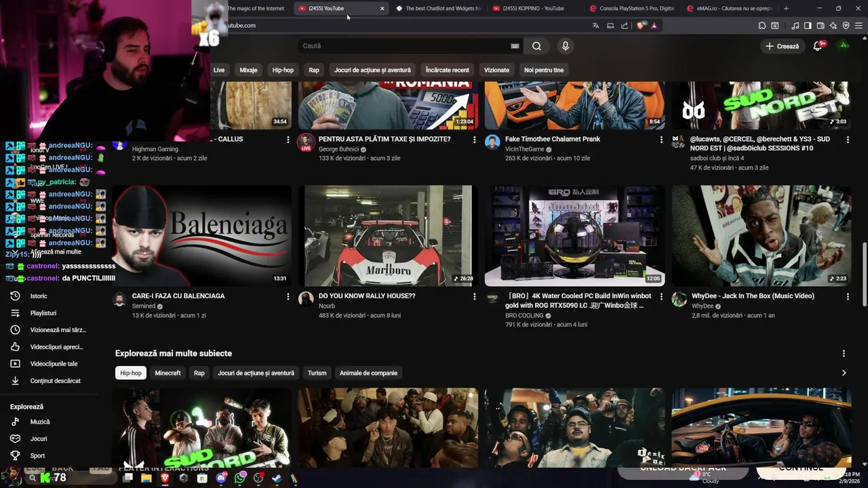The image size is (868, 488).
Task: Open options for PENTRU ASTA PLĂTIM TAXE video
Action: [x=474, y=140]
